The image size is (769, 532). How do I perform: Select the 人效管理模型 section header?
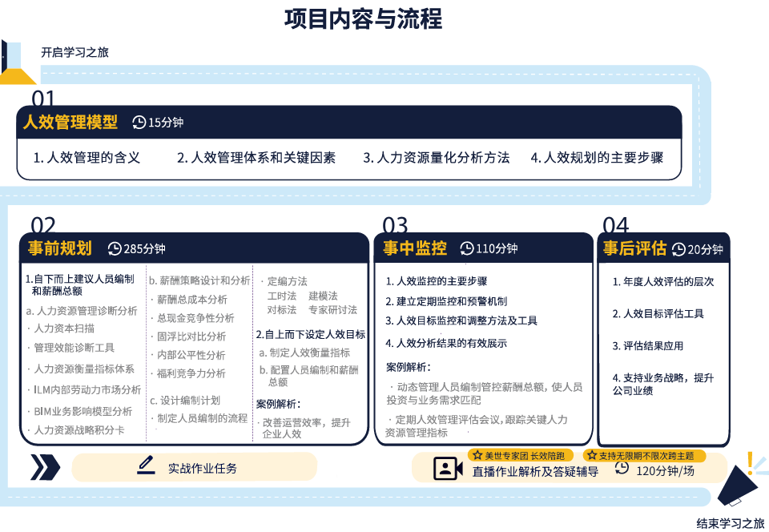[x=70, y=122]
